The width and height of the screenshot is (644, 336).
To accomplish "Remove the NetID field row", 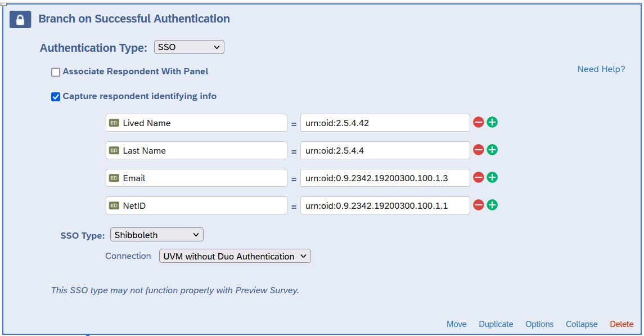I will (x=479, y=205).
